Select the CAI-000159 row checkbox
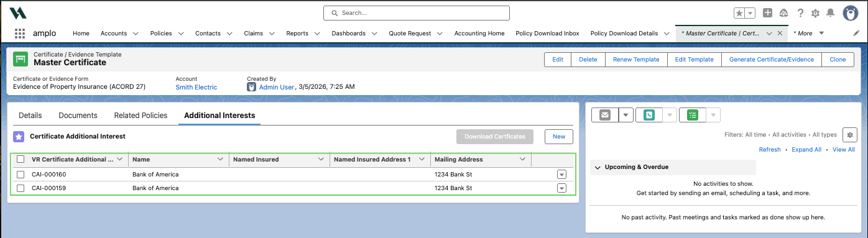The image size is (868, 238). click(21, 188)
